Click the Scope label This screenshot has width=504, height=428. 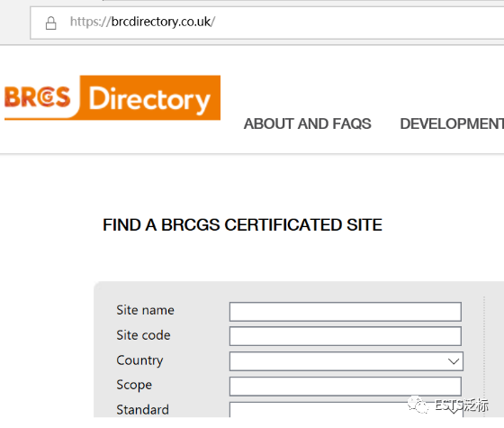coord(134,386)
